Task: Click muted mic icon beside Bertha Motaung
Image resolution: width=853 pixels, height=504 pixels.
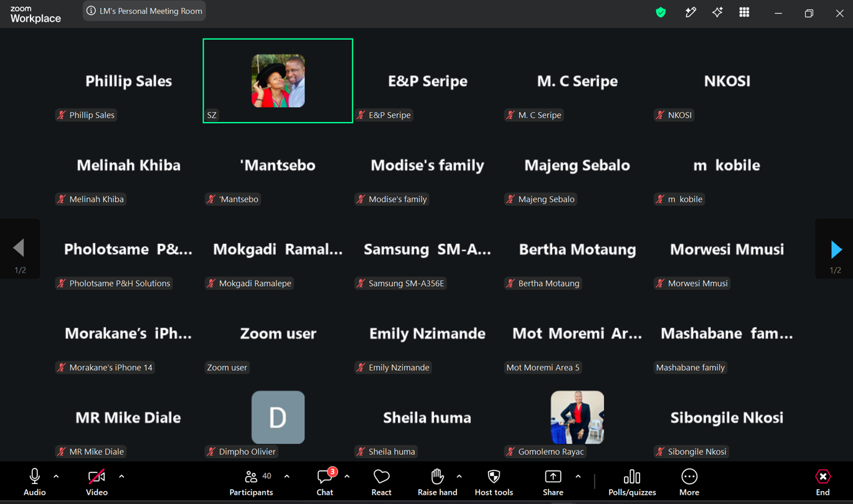Action: (511, 283)
